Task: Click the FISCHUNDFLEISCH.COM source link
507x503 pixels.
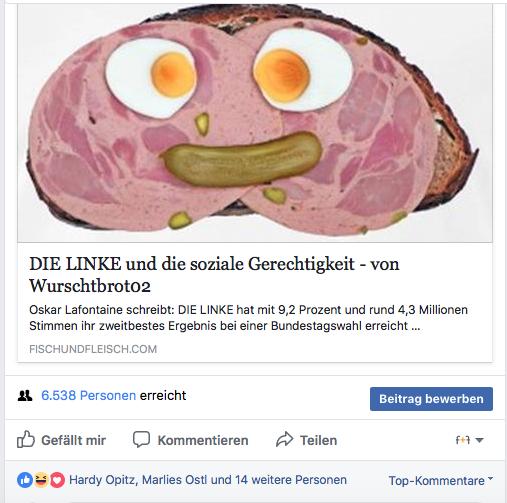Action: click(93, 349)
